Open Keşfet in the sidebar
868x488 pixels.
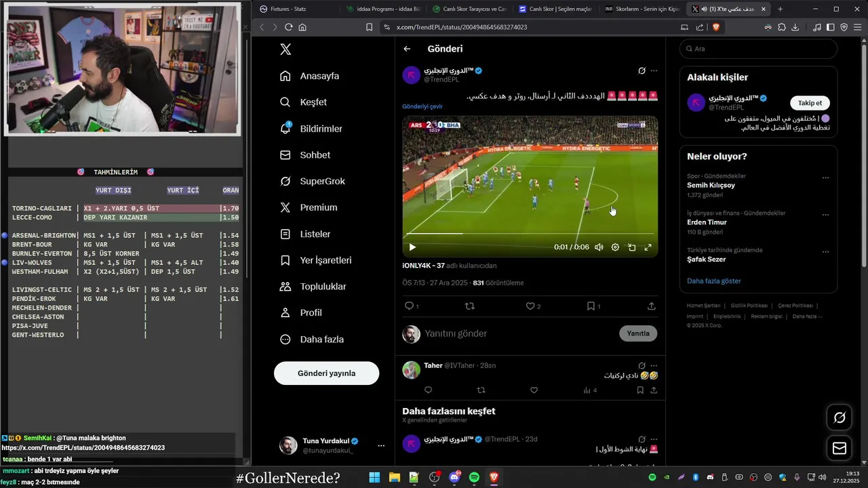304,102
